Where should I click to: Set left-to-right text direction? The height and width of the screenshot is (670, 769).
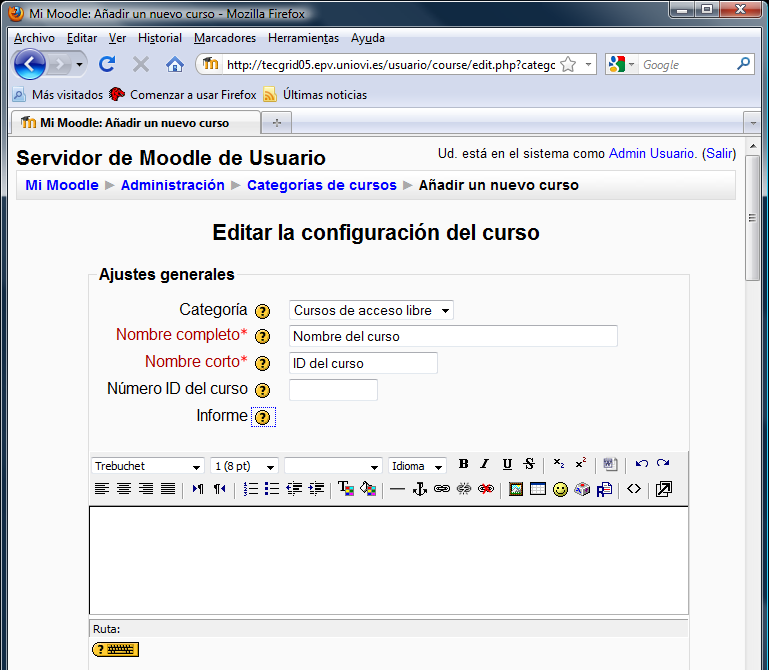[x=198, y=489]
